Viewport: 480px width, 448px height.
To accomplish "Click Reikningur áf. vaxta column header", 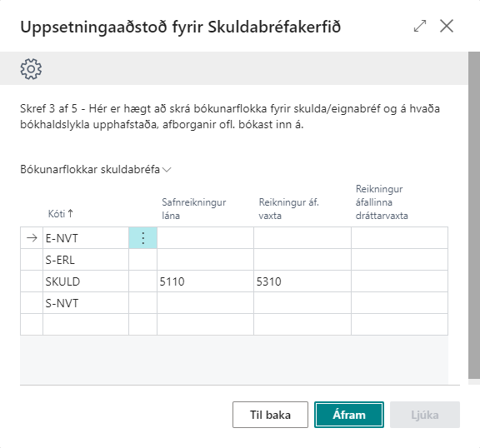I will [x=288, y=209].
